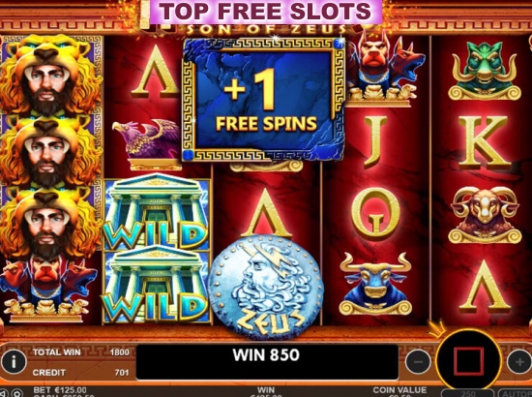Viewport: 532px width, 397px height.
Task: Click the Zeus coin scatter symbol
Action: coord(265,287)
